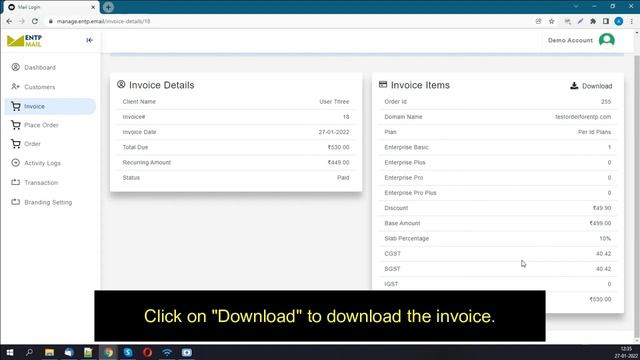Click the Recurring Amount value ₹449.00
The image size is (640, 360).
point(338,162)
